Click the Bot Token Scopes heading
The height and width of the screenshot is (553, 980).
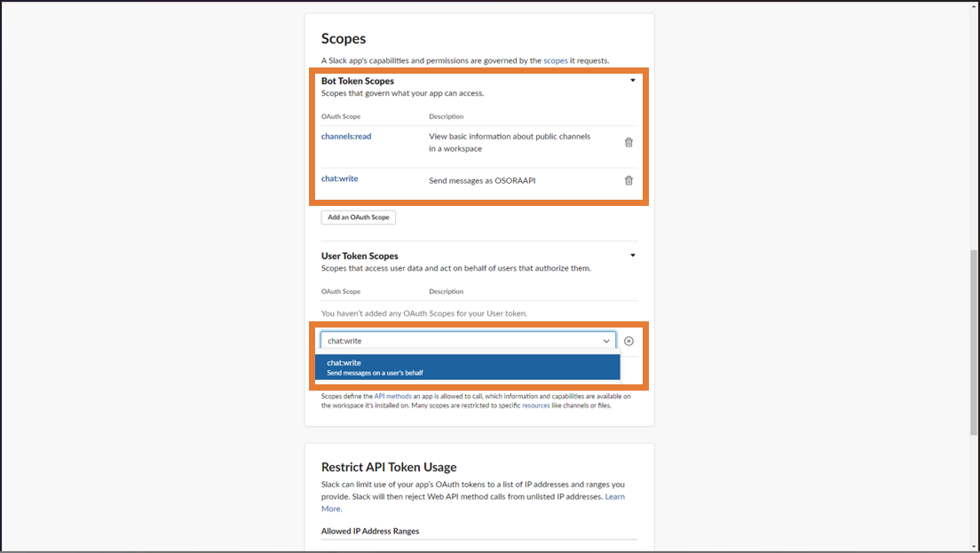coord(358,81)
